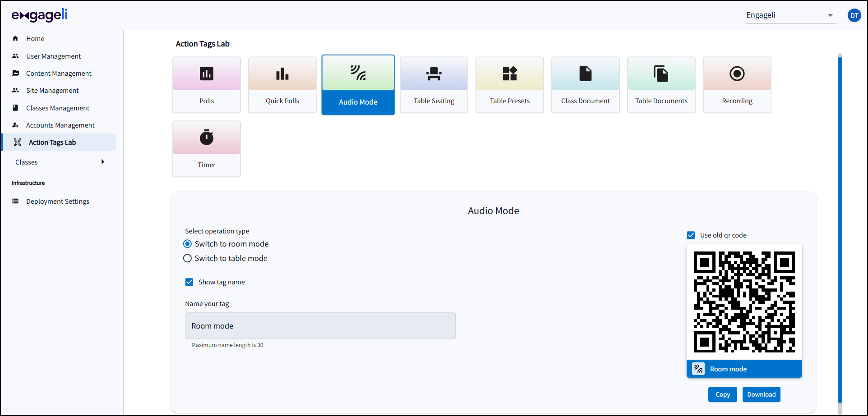Click the Recording circle icon
Viewport: 868px width, 416px height.
(x=737, y=73)
